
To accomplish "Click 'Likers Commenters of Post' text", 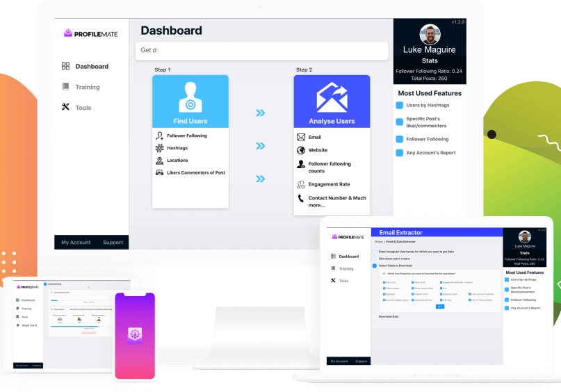I will click(x=196, y=172).
